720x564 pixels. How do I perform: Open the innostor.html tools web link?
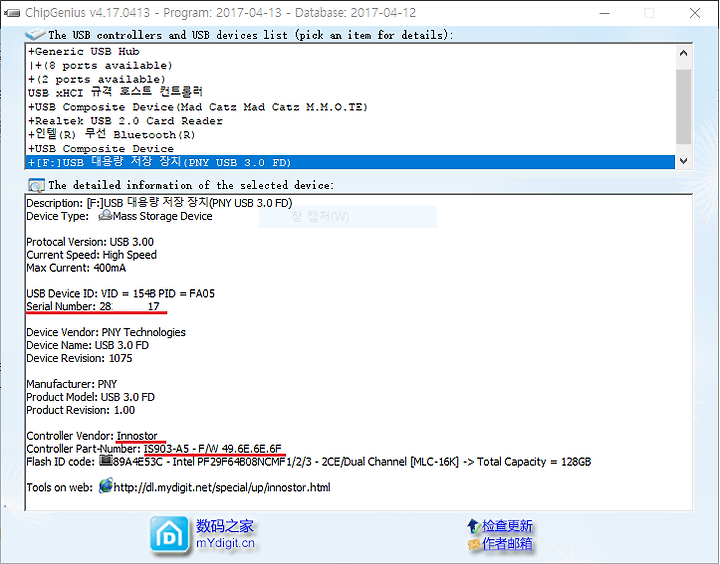click(x=222, y=487)
